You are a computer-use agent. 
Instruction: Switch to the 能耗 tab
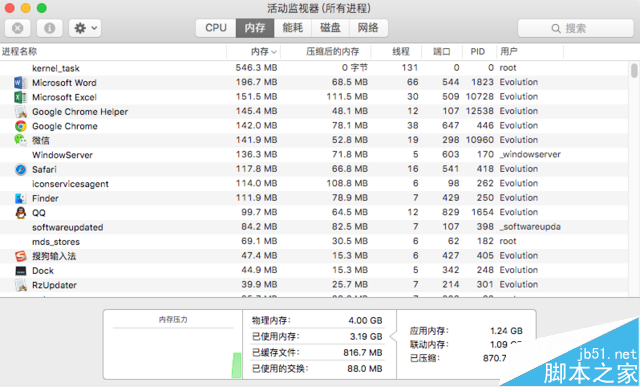point(293,28)
